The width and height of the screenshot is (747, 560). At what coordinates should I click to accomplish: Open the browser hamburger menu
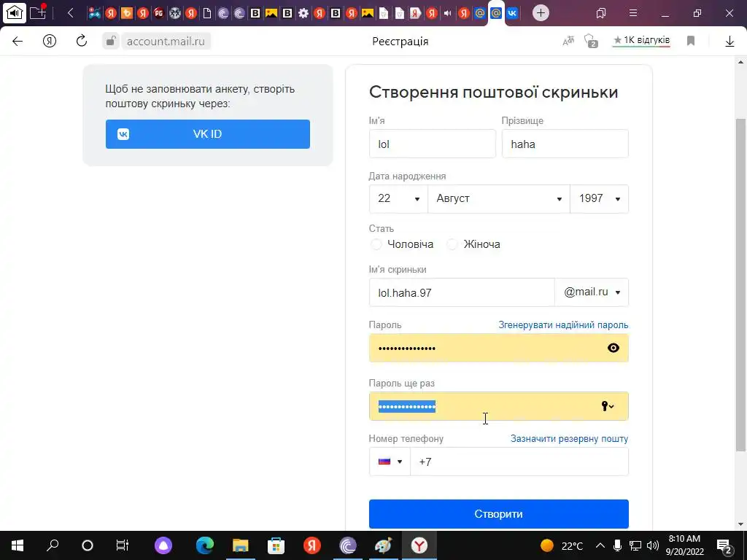point(633,13)
